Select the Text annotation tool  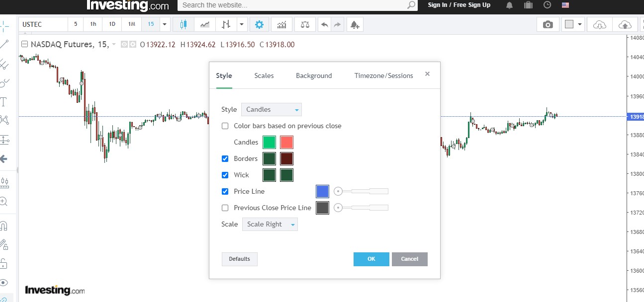[4, 102]
